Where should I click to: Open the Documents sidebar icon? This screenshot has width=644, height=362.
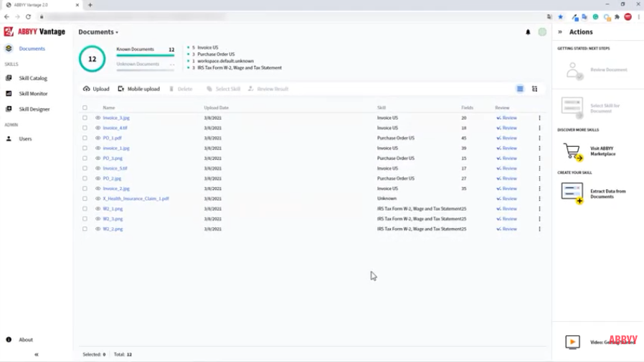9,49
